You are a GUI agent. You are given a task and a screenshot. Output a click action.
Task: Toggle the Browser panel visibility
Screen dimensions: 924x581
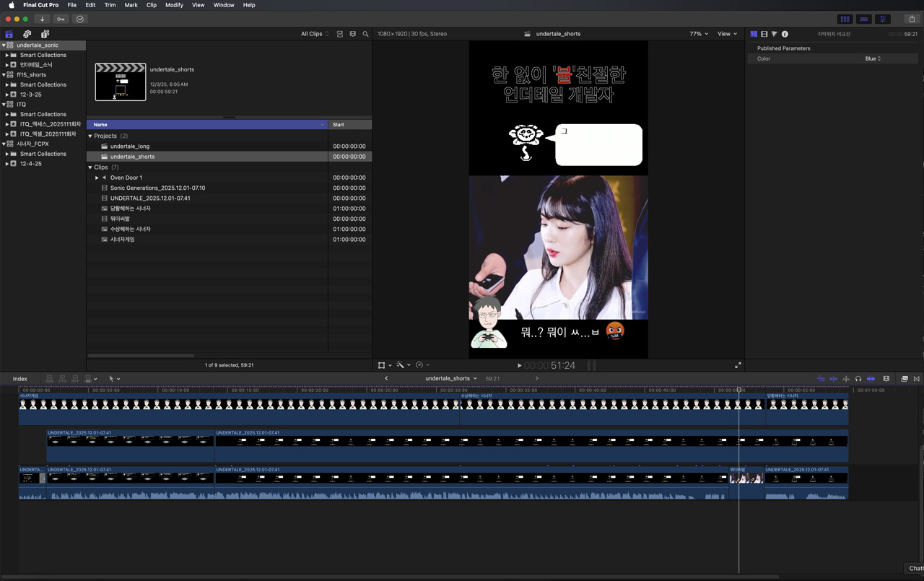click(845, 19)
